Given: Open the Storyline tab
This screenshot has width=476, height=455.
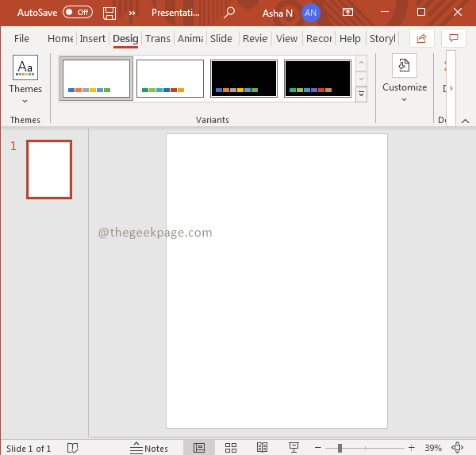Looking at the screenshot, I should 382,39.
